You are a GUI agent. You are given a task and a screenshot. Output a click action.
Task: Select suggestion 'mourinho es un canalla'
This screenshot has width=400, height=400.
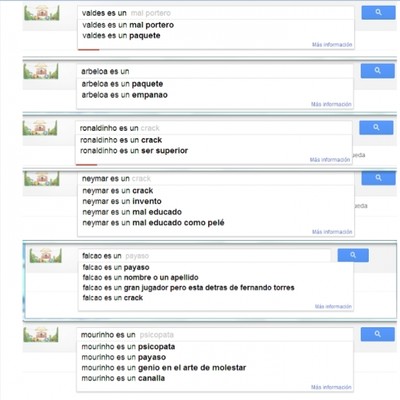click(x=123, y=378)
